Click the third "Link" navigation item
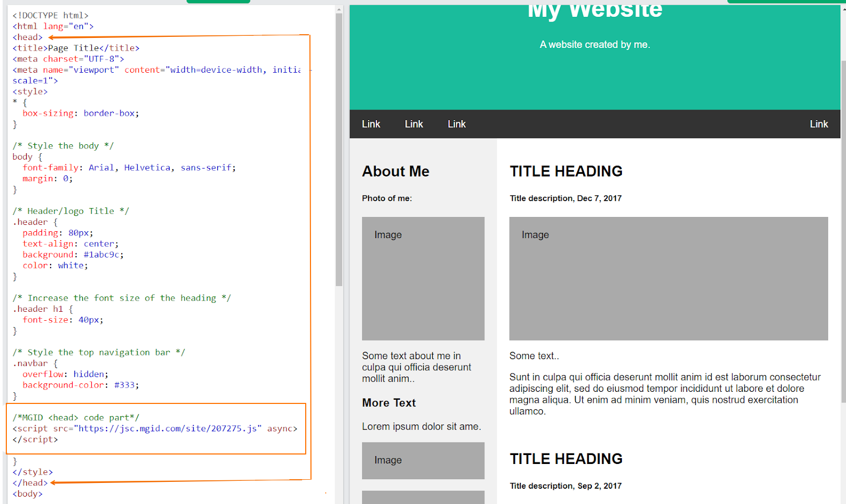846x504 pixels. [x=456, y=124]
